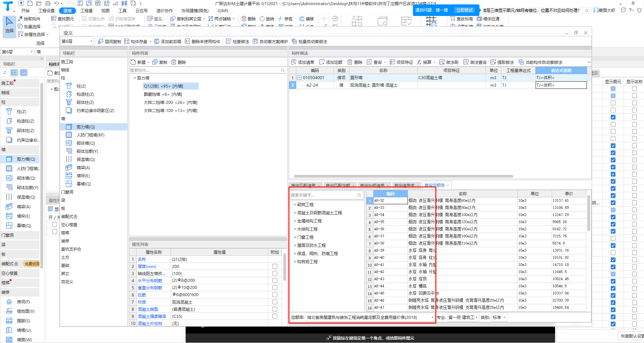Open the 云应用 ribbon tab

[x=141, y=11]
